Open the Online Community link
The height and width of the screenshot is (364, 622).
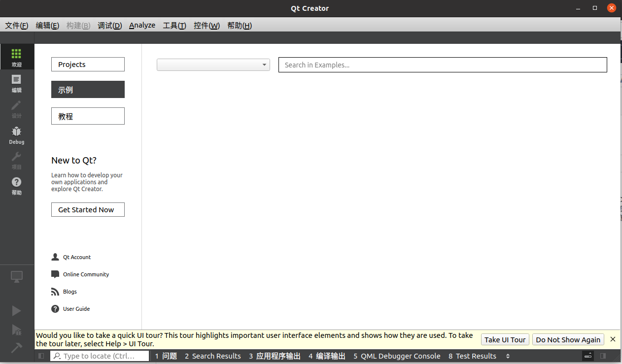(86, 274)
